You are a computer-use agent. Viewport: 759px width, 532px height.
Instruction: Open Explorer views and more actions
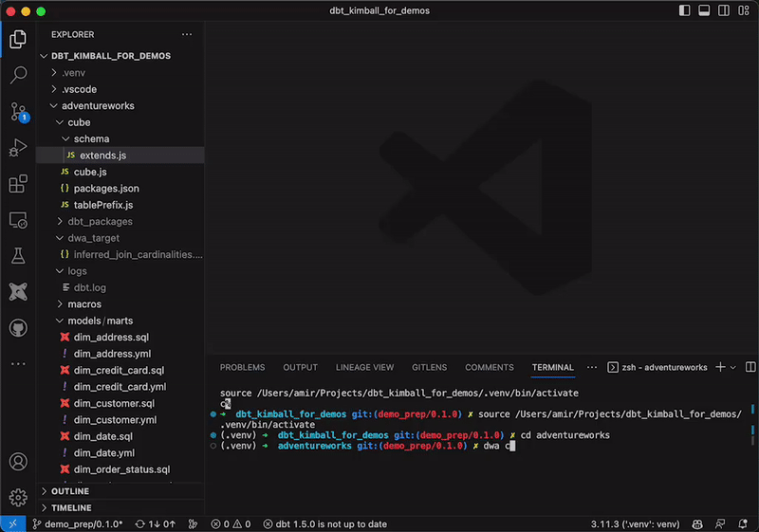(x=187, y=34)
